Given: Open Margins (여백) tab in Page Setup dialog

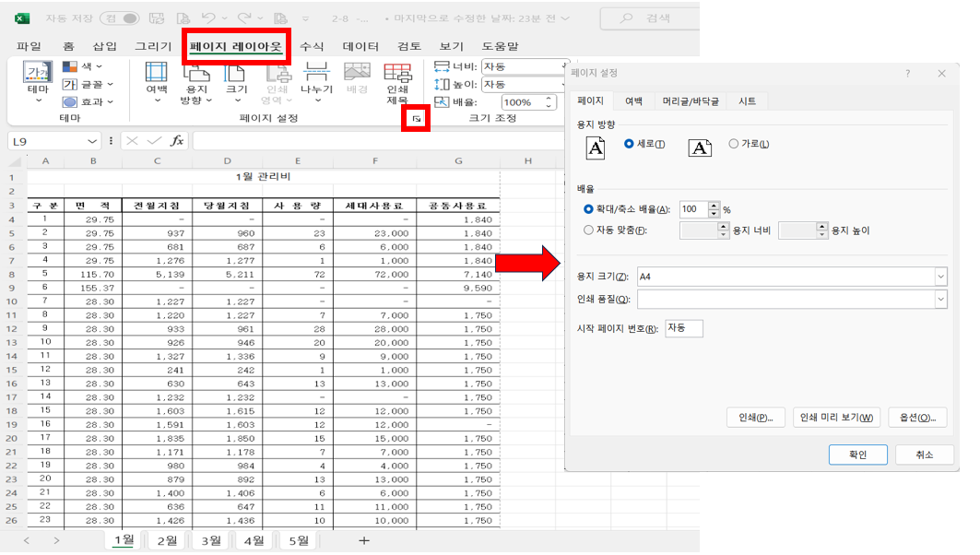Looking at the screenshot, I should [633, 100].
